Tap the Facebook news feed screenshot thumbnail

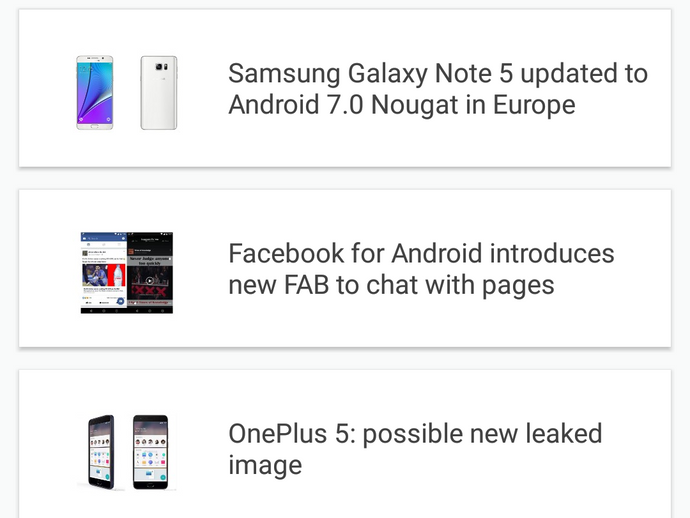coord(104,273)
